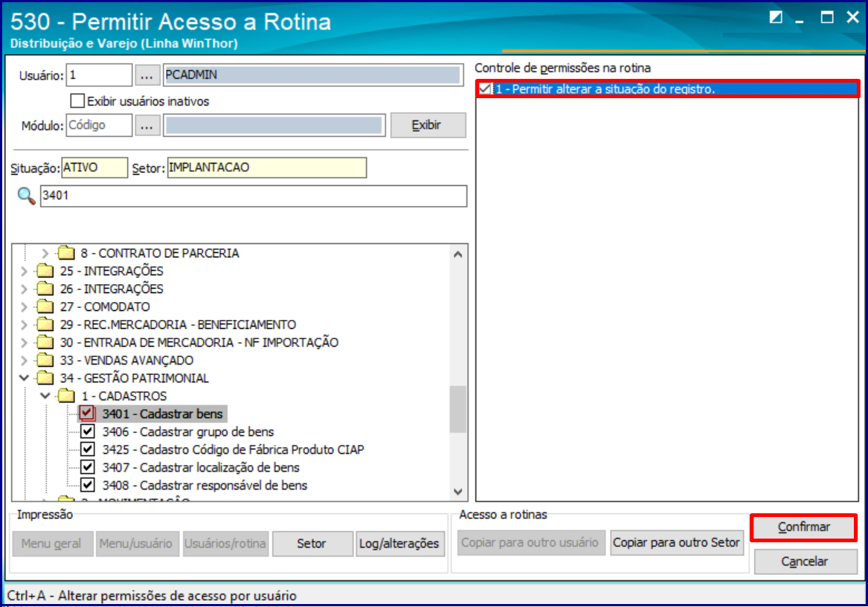Maximize the 530 routine window
Viewport: 868px width, 607px height.
(827, 17)
